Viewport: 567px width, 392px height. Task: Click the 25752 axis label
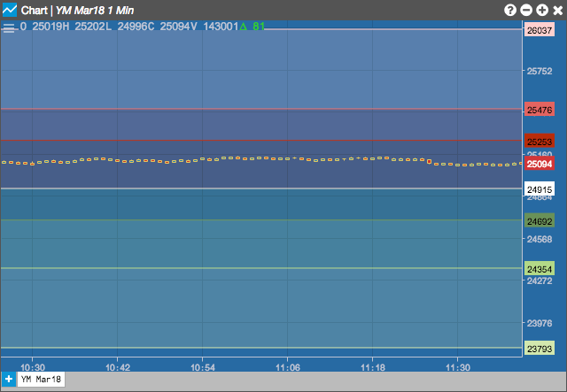click(x=540, y=71)
